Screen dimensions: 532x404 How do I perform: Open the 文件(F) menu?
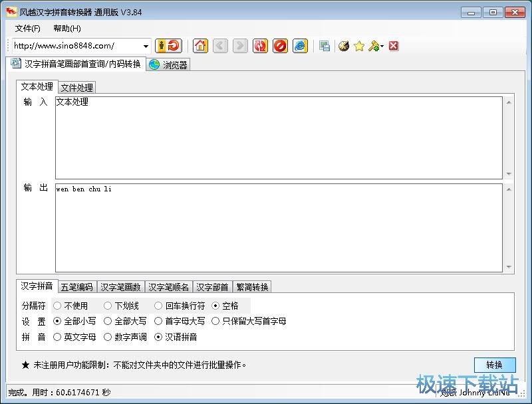(x=27, y=29)
